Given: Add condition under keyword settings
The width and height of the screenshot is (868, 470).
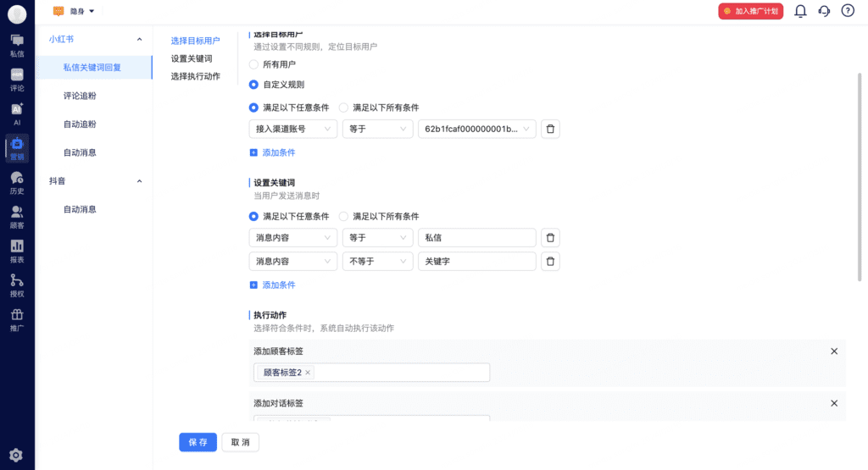Looking at the screenshot, I should tap(272, 285).
